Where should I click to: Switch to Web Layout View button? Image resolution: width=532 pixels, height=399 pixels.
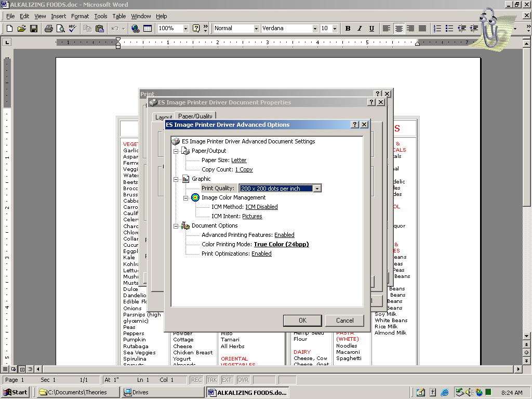(14, 369)
